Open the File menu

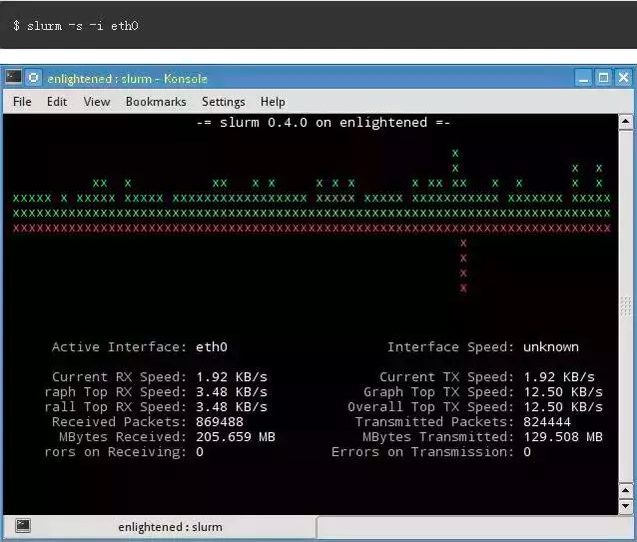click(22, 101)
